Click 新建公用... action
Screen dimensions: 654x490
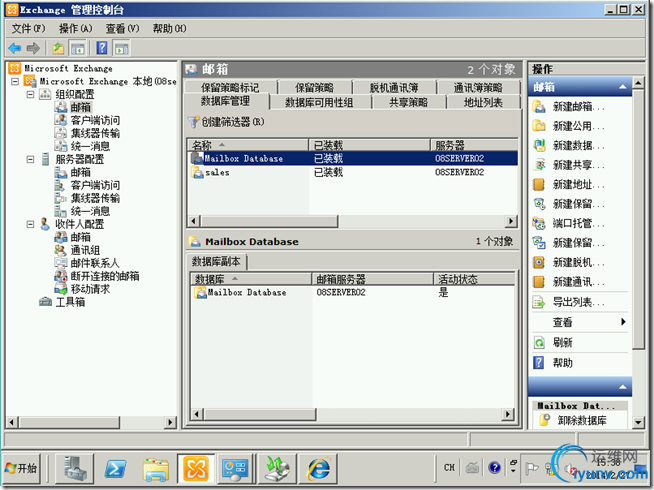[569, 126]
